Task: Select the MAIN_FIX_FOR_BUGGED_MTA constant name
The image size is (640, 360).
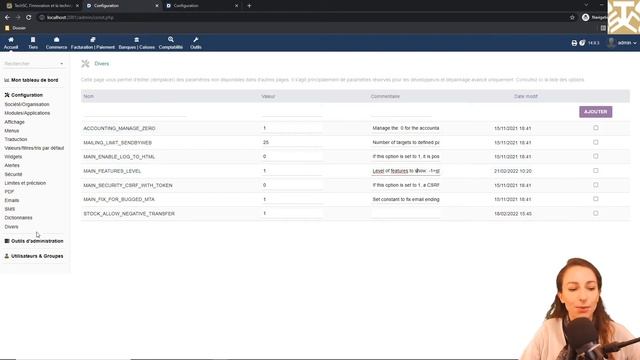Action: [x=119, y=200]
